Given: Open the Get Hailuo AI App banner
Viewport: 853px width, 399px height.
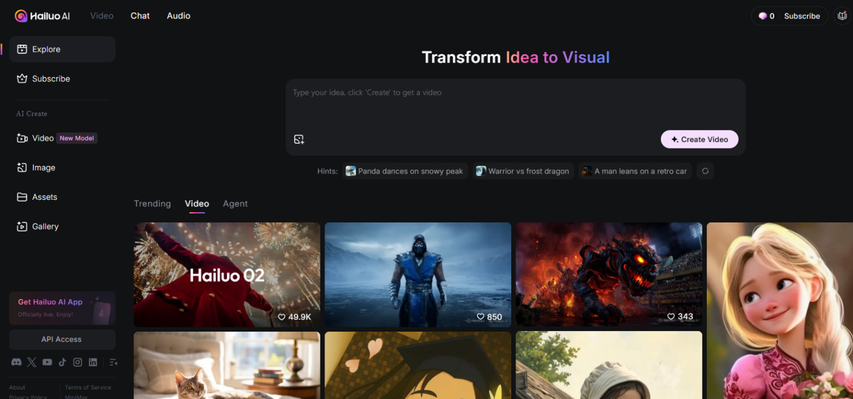Looking at the screenshot, I should tap(62, 308).
